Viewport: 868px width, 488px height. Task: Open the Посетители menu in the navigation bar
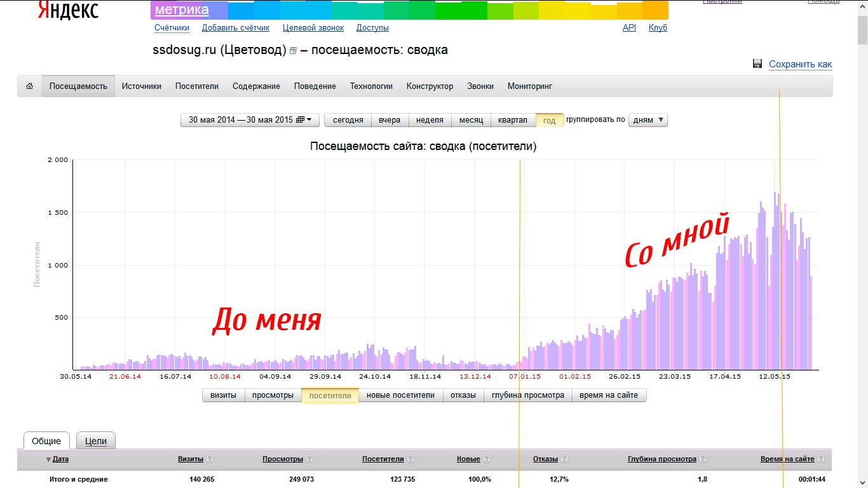coord(197,86)
